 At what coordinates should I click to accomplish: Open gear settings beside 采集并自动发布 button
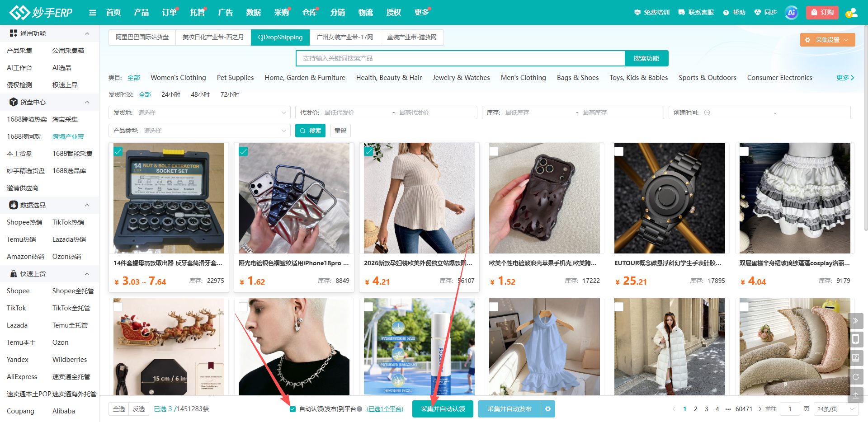[548, 409]
